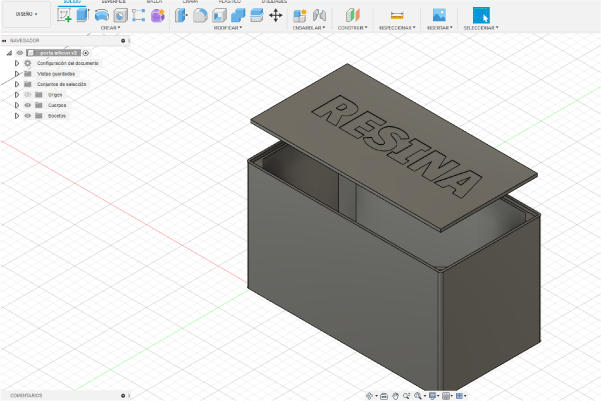Toggle the Bocetos folder visibility eye

(27, 116)
